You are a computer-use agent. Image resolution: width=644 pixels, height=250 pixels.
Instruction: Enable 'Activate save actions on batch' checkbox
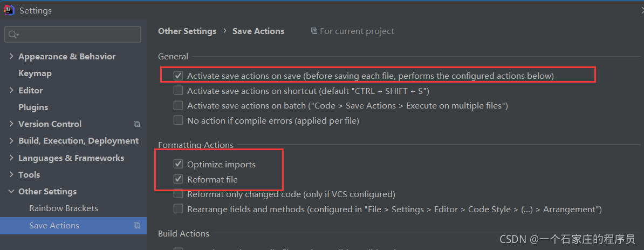[178, 106]
